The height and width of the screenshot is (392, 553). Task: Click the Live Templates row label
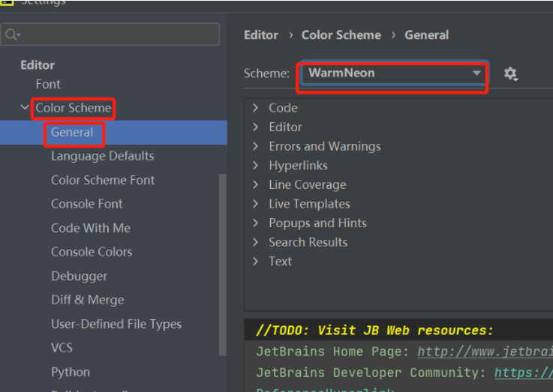[x=309, y=204]
